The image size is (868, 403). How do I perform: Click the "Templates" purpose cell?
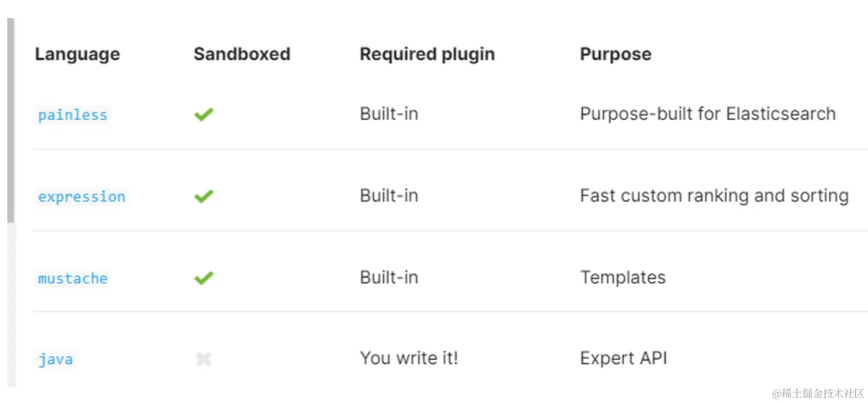point(623,278)
